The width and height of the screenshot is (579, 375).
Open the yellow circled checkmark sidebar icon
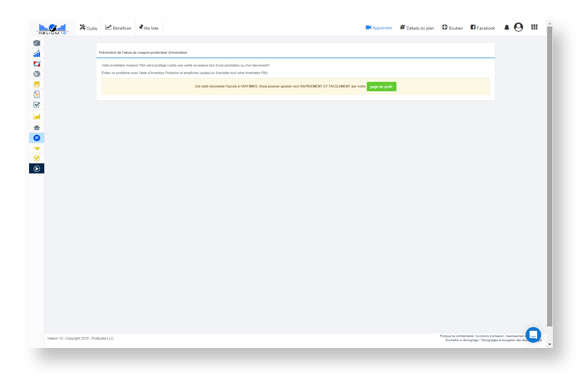(37, 158)
